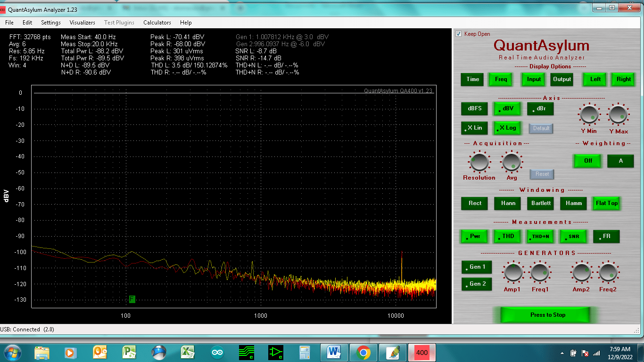Select Bartlett window
This screenshot has height=362, width=644.
tap(541, 203)
